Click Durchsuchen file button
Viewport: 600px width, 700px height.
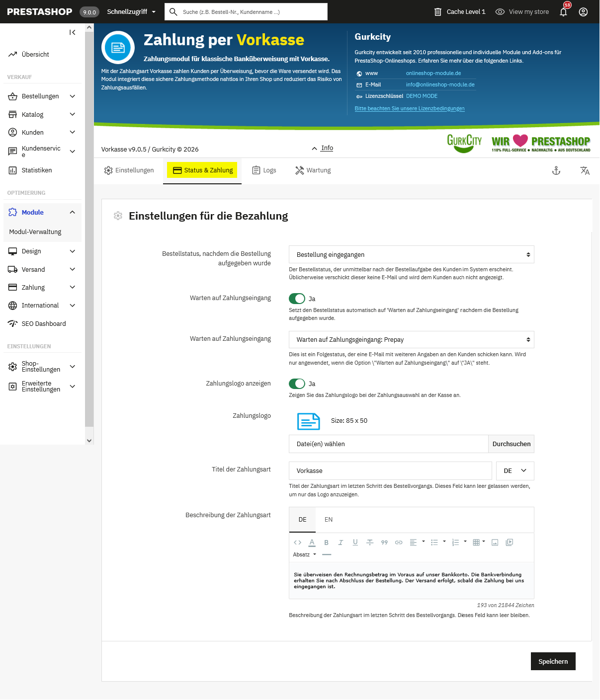coord(512,444)
